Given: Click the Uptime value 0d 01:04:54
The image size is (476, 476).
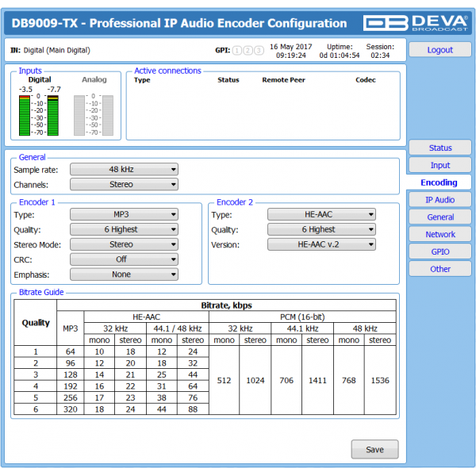Looking at the screenshot, I should pos(340,56).
